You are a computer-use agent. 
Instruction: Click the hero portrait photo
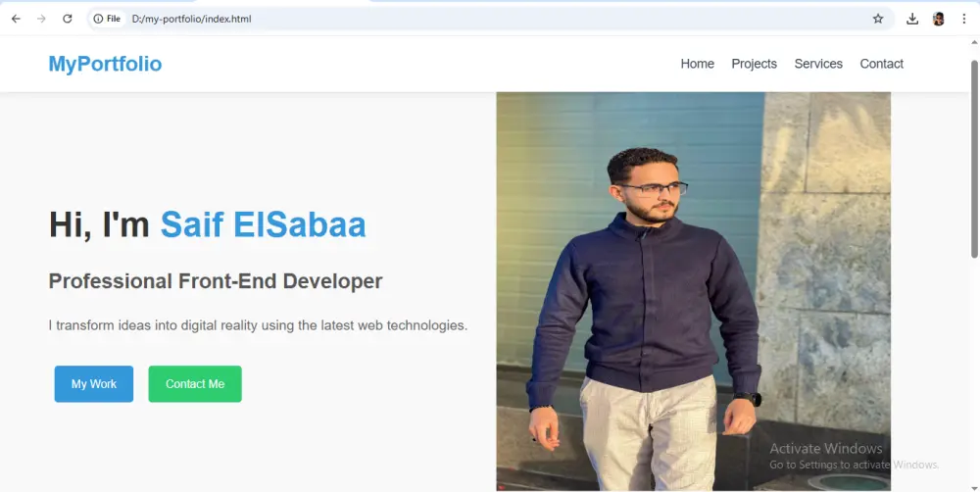[693, 291]
